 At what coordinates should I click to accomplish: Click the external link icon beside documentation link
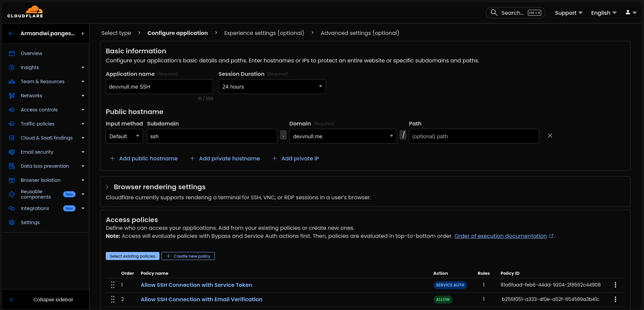click(551, 236)
